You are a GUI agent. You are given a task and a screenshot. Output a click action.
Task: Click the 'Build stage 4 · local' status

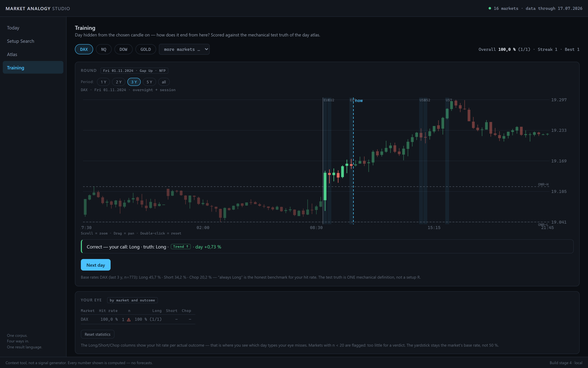(x=566, y=363)
